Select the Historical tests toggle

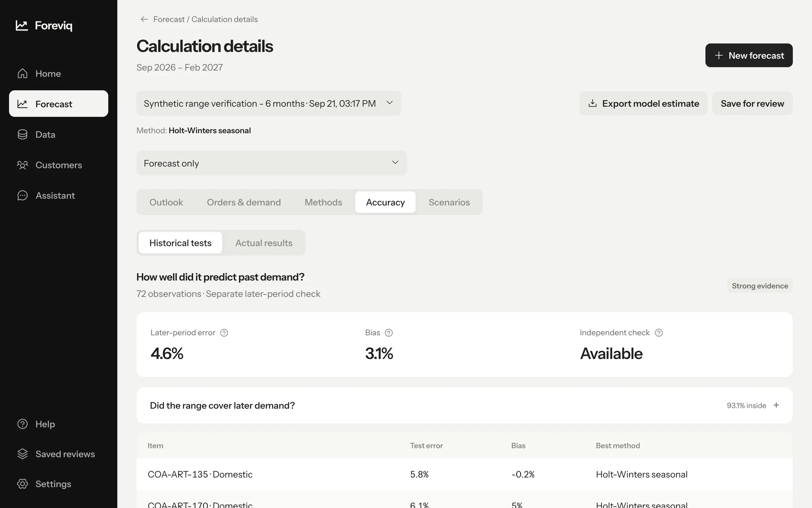point(180,243)
